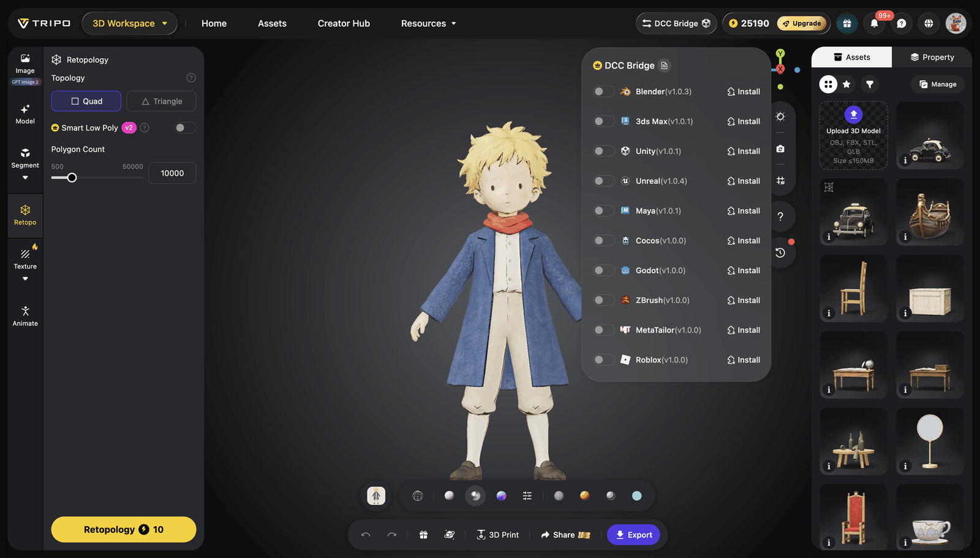Click the Topology help icon
The image size is (980, 558).
click(191, 78)
